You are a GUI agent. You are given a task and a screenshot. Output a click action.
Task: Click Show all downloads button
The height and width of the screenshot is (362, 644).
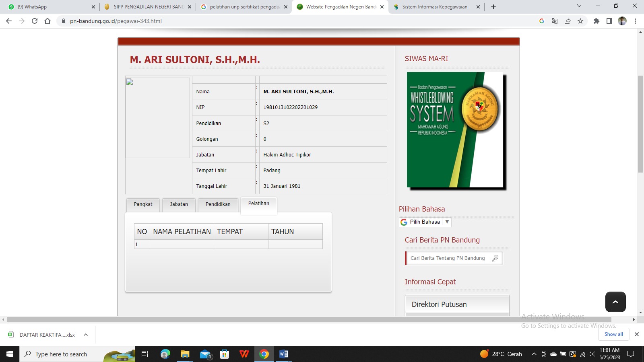(x=613, y=334)
